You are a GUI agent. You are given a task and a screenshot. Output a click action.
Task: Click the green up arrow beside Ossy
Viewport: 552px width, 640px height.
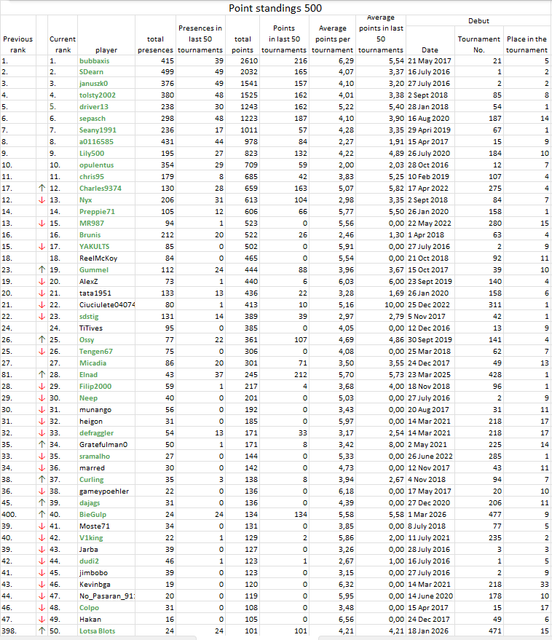(42, 340)
